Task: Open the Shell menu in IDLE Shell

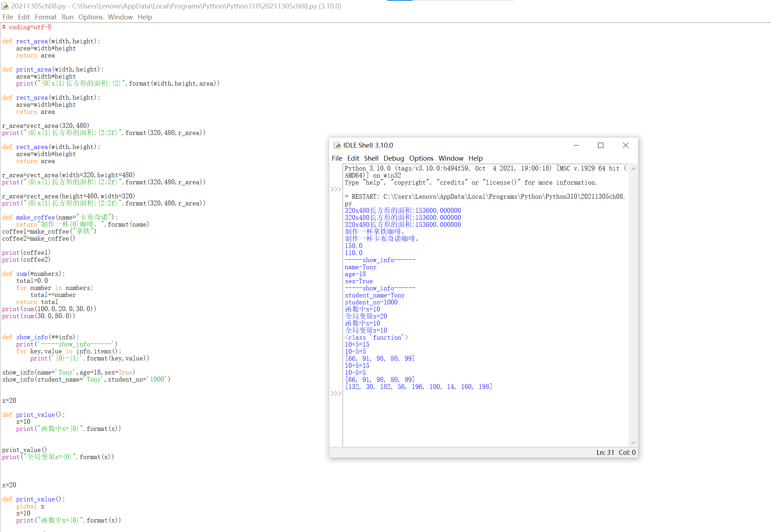Action: point(371,158)
